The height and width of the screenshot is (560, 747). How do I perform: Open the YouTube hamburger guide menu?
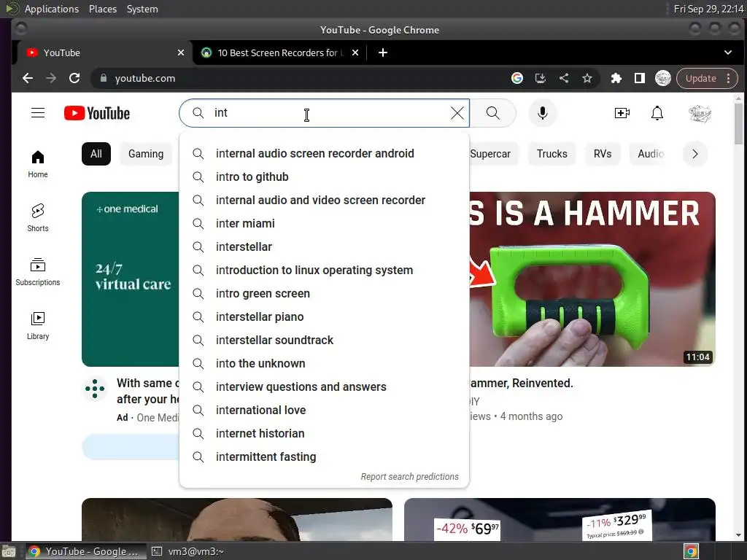38,113
